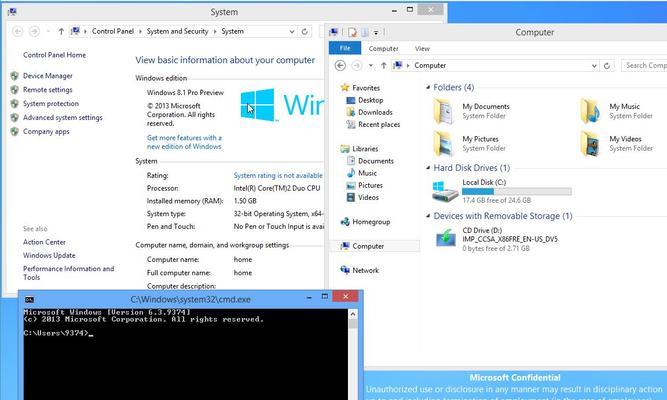This screenshot has height=400, width=667.
Task: Click the cmd.exe scrollbar up arrow
Action: pyautogui.click(x=353, y=314)
